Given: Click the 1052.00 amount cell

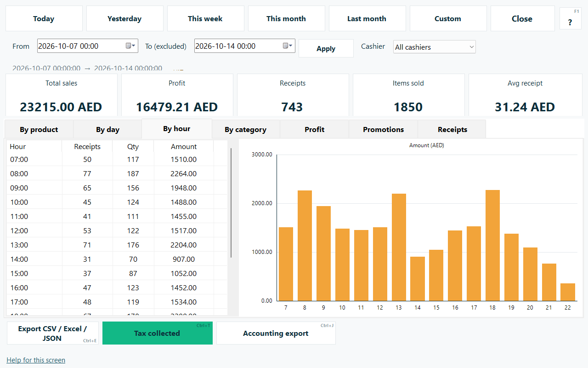Looking at the screenshot, I should (184, 273).
